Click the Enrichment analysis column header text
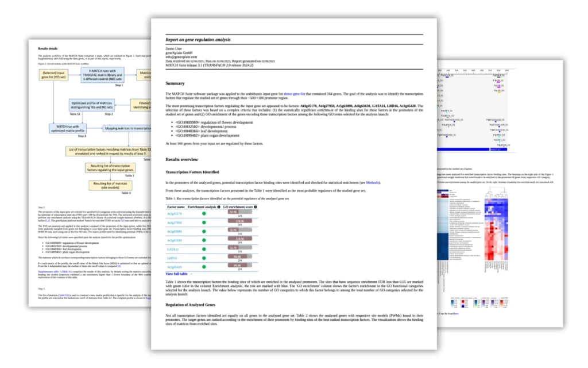 click(202, 207)
